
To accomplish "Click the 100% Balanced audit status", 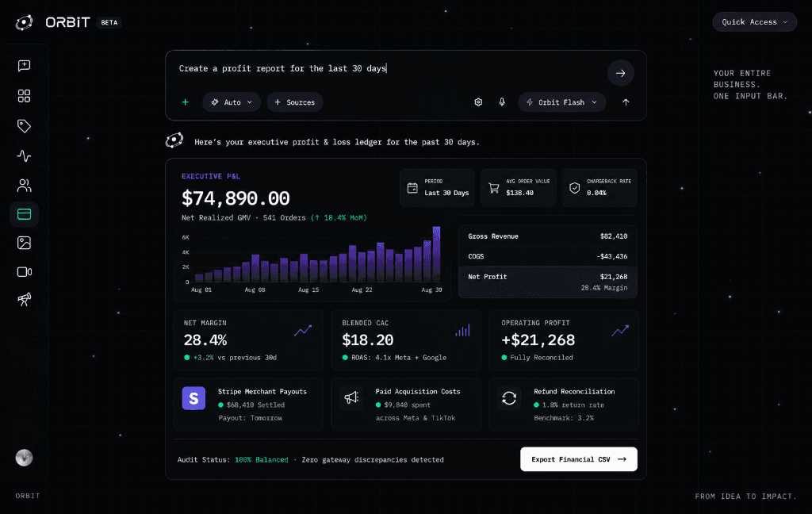I will click(x=261, y=459).
